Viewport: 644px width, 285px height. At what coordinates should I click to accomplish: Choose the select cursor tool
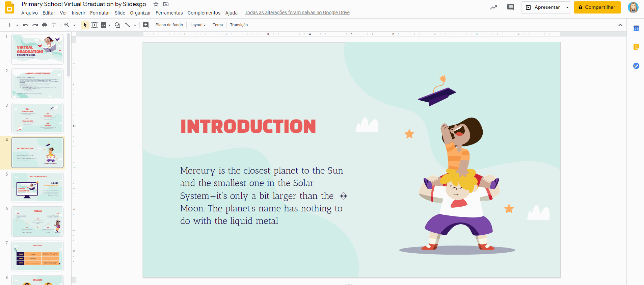pos(85,25)
